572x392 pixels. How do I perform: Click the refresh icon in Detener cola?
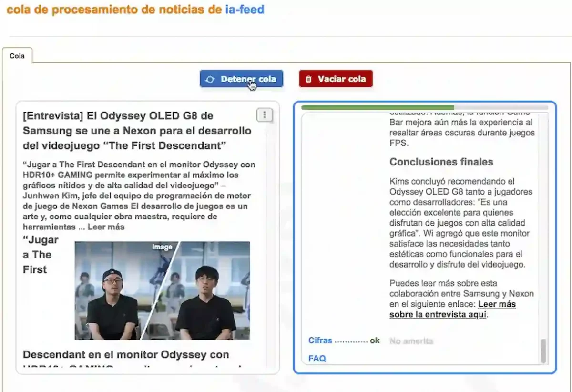210,79
